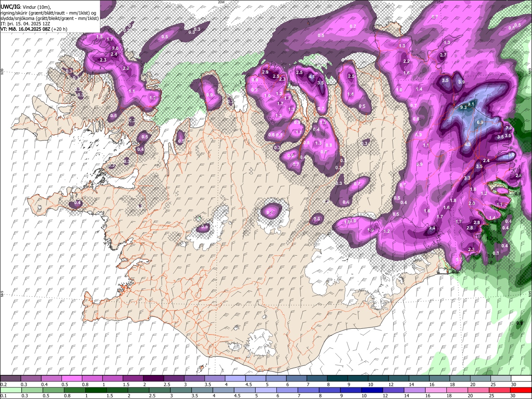Click the 15W longitude label at the top edge
532x399 pixels.
[x=441, y=2]
